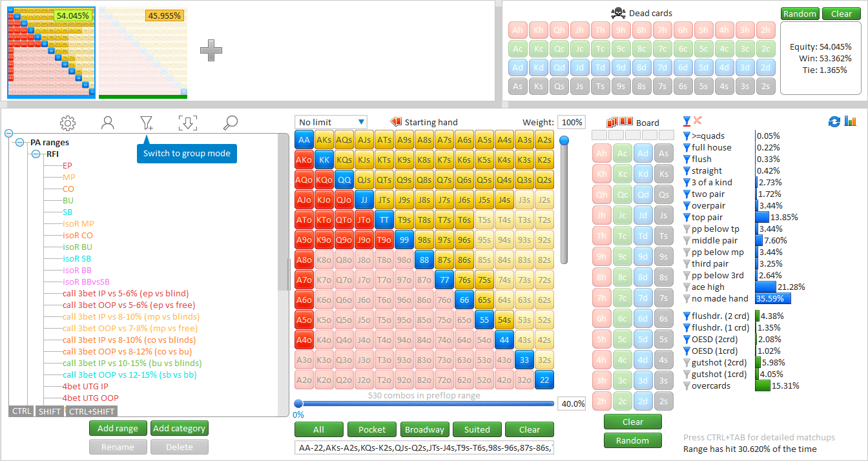Toggle the two pair filter funnel
Image resolution: width=868 pixels, height=461 pixels.
pyautogui.click(x=687, y=194)
